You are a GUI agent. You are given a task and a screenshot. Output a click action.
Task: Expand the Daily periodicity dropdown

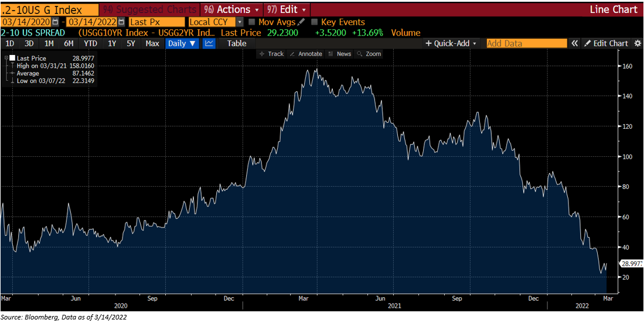click(182, 43)
